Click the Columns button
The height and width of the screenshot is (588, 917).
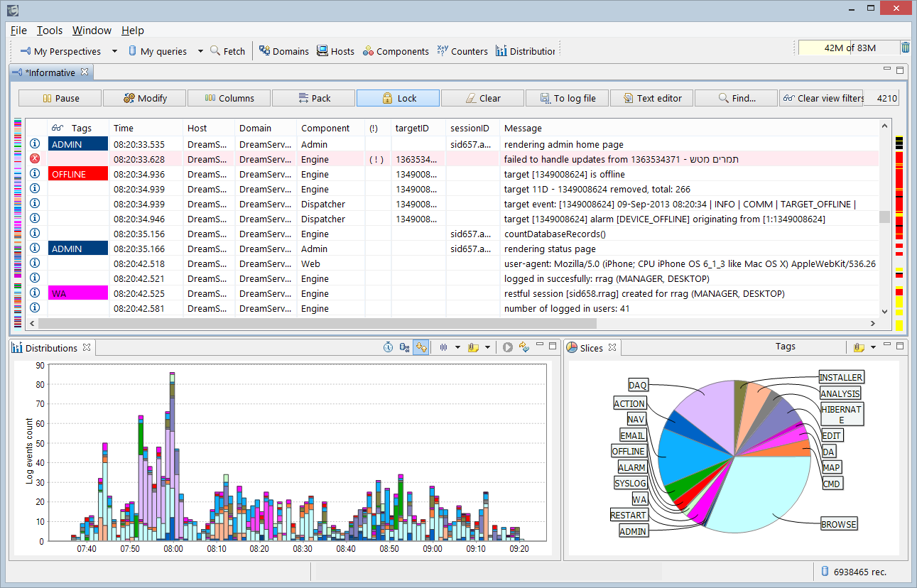229,98
